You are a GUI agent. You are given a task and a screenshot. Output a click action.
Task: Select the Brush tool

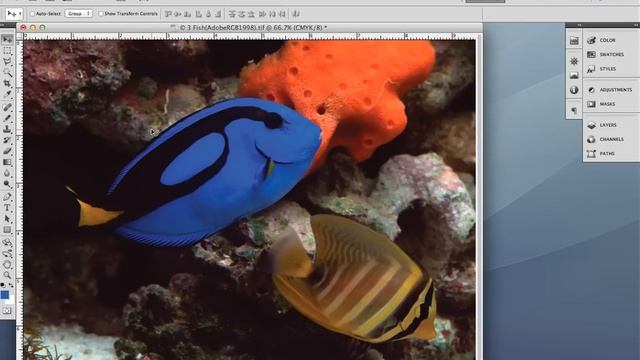[x=7, y=118]
